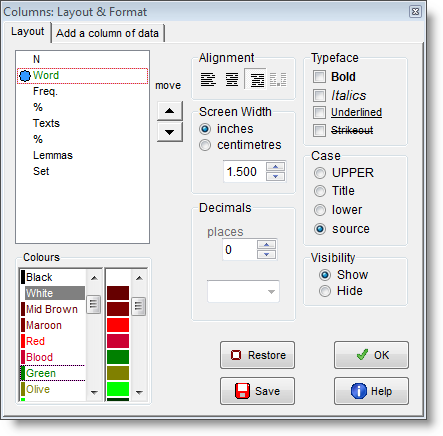Select the Freq. column

(x=82, y=92)
